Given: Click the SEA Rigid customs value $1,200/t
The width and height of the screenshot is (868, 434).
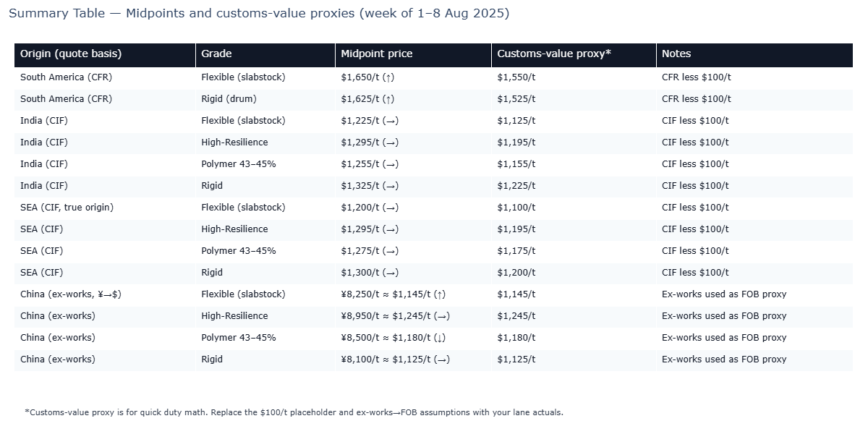Looking at the screenshot, I should tap(516, 273).
